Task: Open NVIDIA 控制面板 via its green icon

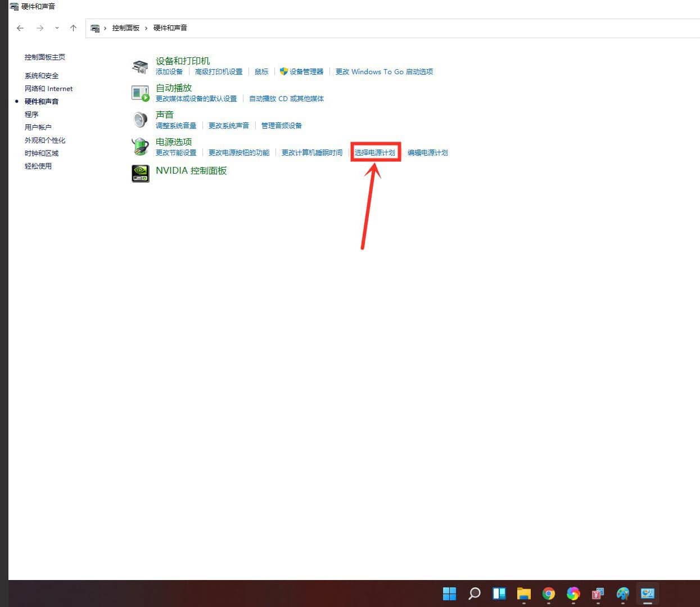Action: pos(140,173)
